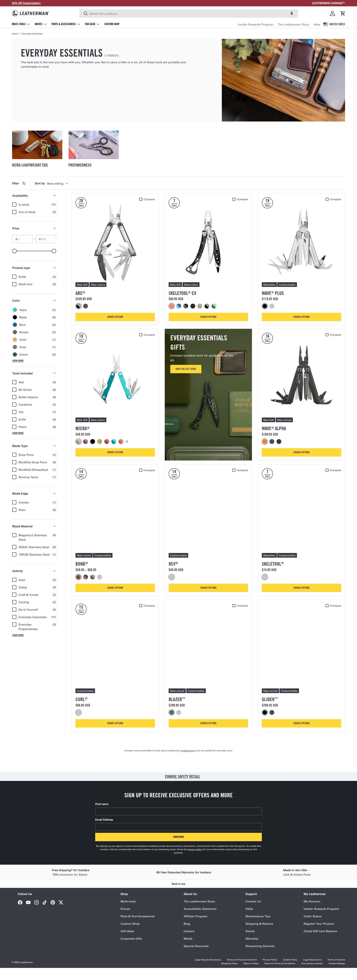Check the Camp activity filter

(15, 587)
